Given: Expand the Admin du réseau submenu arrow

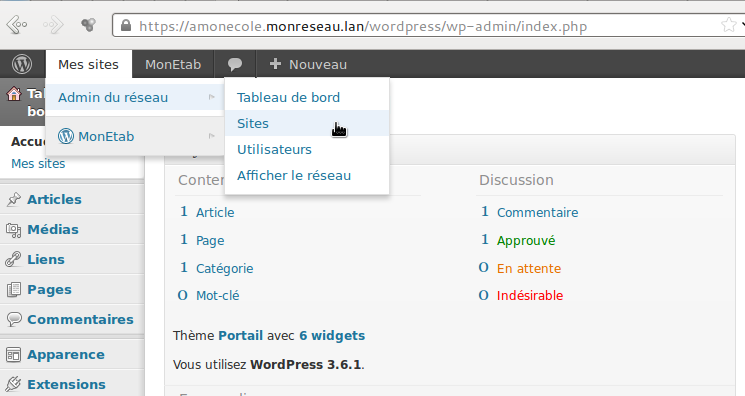Looking at the screenshot, I should 212,97.
